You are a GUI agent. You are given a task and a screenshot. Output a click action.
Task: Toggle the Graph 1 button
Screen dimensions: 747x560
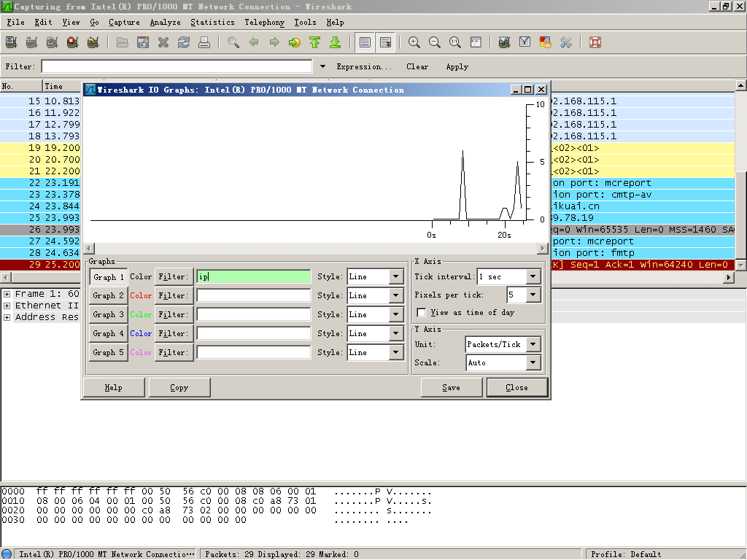109,276
